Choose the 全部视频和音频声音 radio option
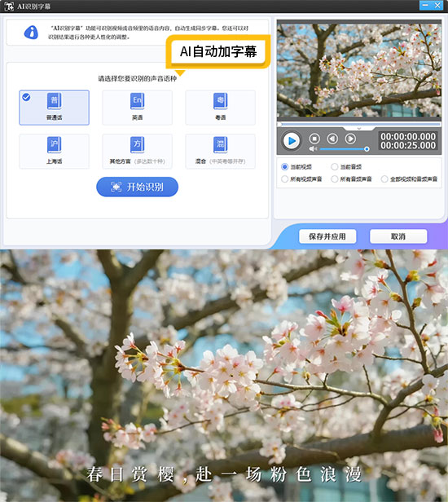 pos(384,179)
